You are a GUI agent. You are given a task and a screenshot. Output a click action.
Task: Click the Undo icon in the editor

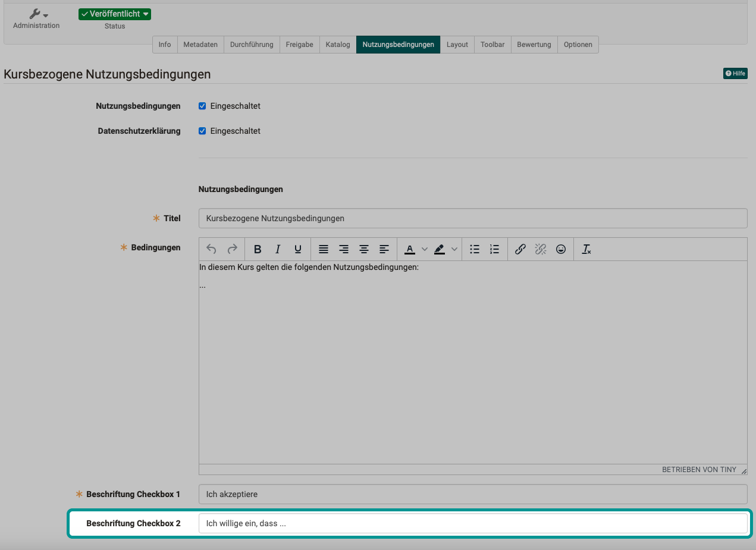click(x=211, y=249)
